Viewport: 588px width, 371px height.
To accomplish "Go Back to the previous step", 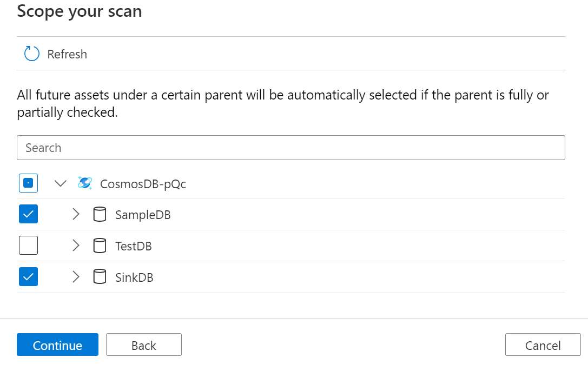I will click(144, 345).
